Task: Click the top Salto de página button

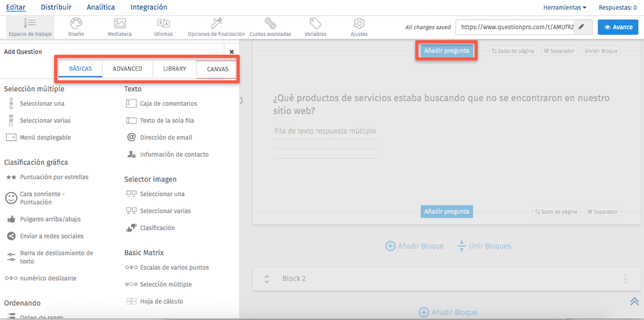Action: point(513,51)
